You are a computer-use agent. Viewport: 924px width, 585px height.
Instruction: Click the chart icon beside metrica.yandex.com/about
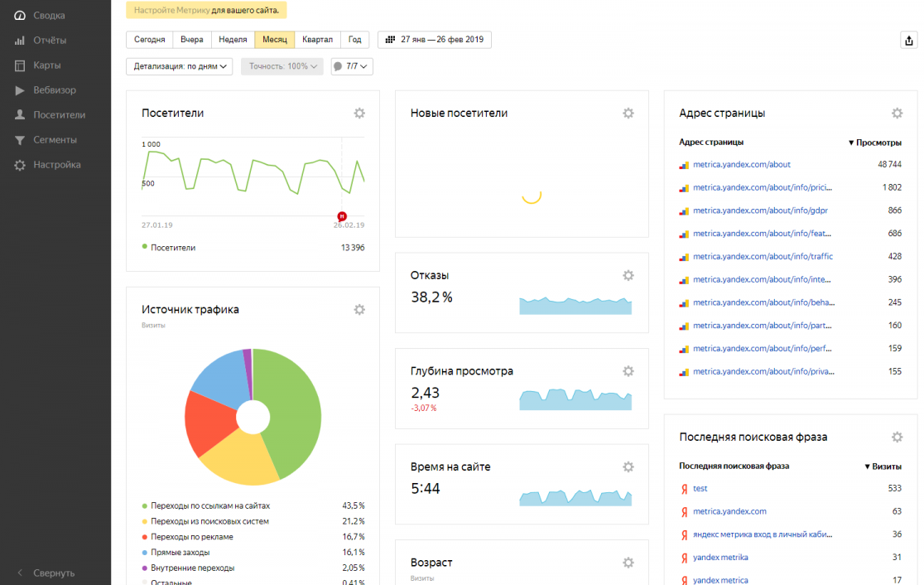click(x=684, y=165)
